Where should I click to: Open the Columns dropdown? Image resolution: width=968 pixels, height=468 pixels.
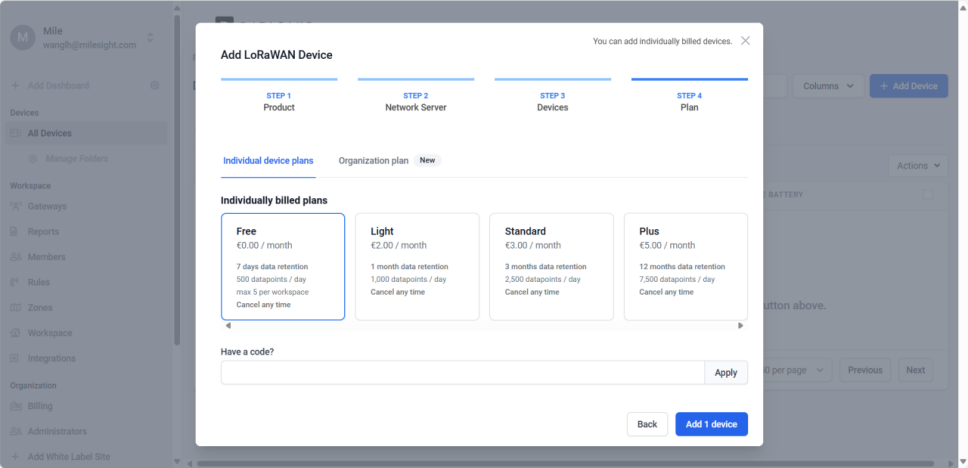(827, 86)
